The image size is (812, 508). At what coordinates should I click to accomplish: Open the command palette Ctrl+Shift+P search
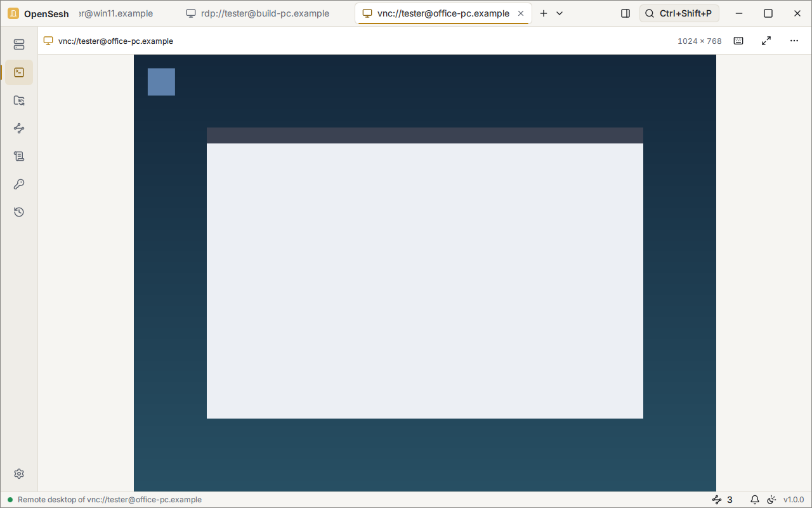pyautogui.click(x=679, y=13)
